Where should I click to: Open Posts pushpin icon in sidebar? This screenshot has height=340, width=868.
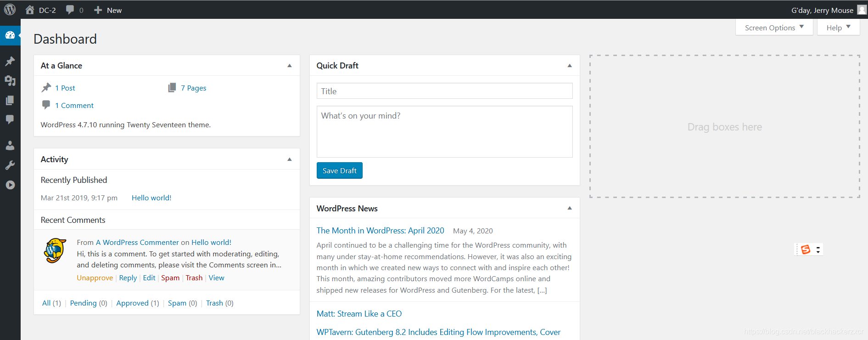(x=10, y=61)
